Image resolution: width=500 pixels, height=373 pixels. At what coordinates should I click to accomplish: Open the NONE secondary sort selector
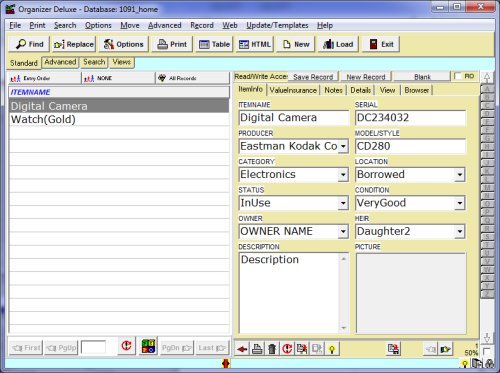pos(118,78)
